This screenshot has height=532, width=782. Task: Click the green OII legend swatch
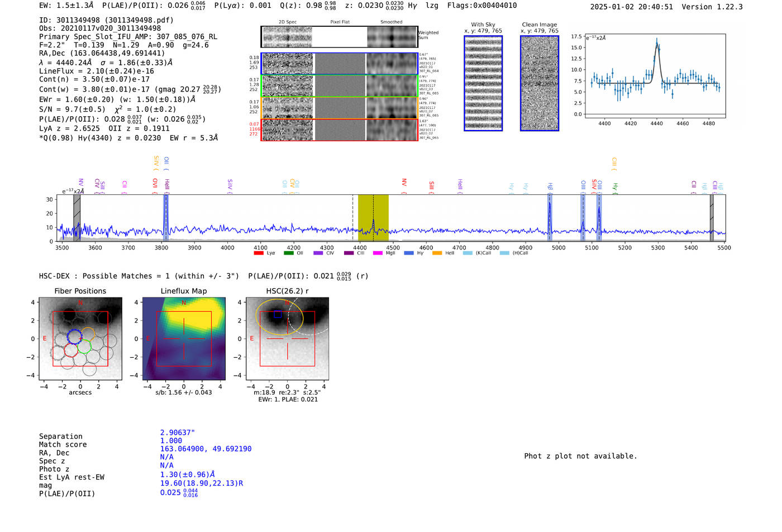[288, 253]
